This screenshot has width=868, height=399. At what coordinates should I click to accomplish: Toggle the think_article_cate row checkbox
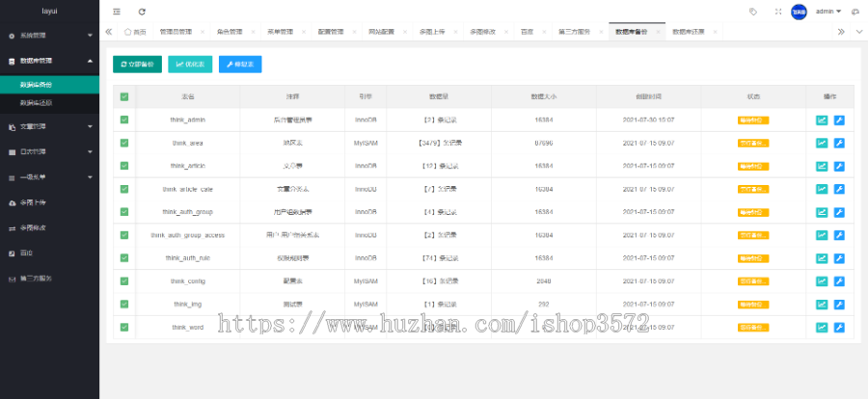124,189
